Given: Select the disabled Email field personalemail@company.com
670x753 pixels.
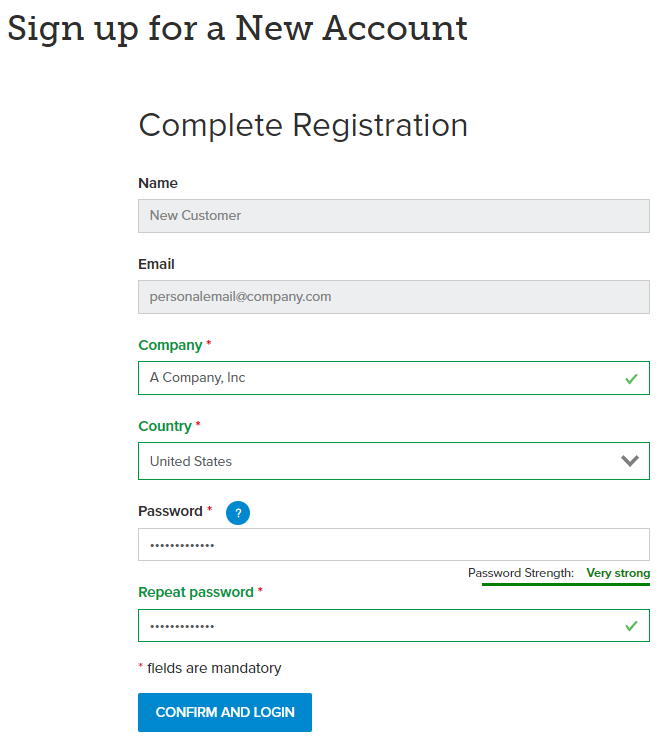Looking at the screenshot, I should [394, 297].
